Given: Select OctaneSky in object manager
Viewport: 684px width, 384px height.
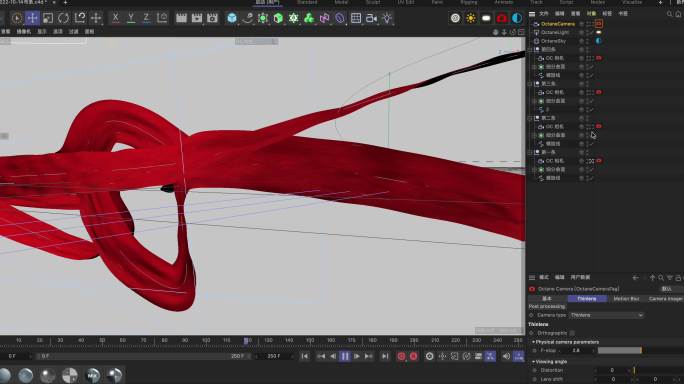Looking at the screenshot, I should pos(553,41).
